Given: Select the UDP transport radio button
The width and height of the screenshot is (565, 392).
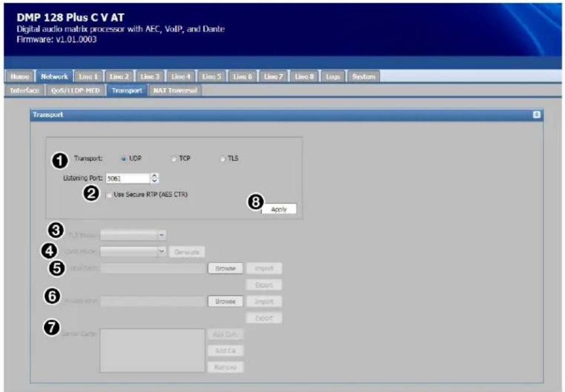Looking at the screenshot, I should pyautogui.click(x=124, y=159).
